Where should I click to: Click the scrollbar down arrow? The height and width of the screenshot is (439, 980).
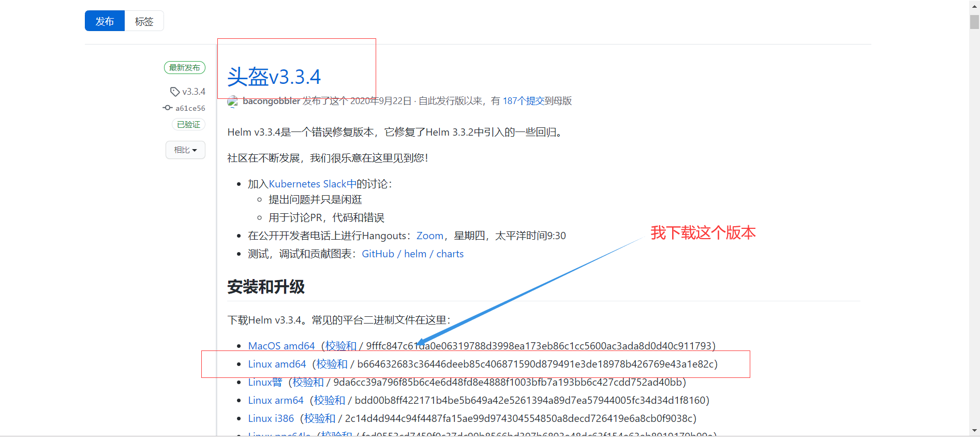point(975,431)
